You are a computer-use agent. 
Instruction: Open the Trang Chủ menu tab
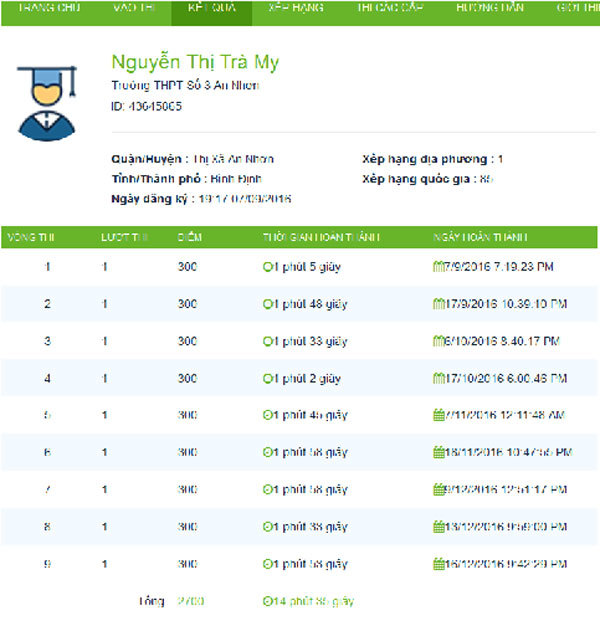pyautogui.click(x=49, y=8)
